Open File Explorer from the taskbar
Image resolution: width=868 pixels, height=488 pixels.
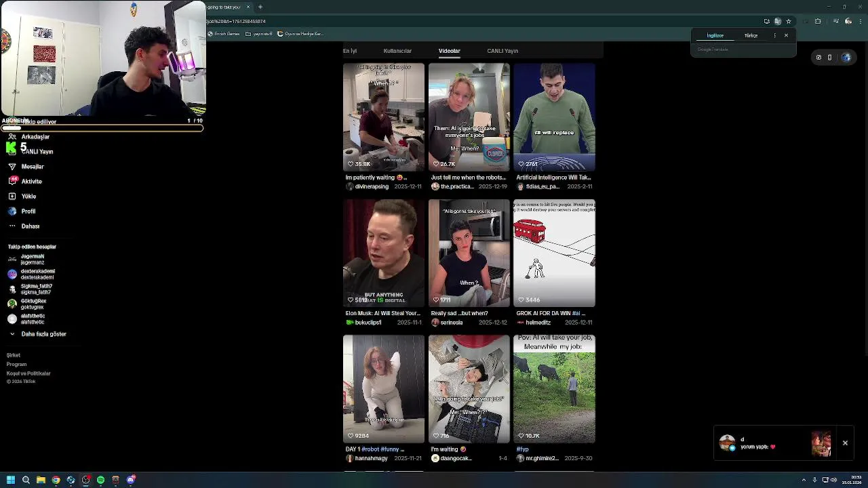(41, 480)
